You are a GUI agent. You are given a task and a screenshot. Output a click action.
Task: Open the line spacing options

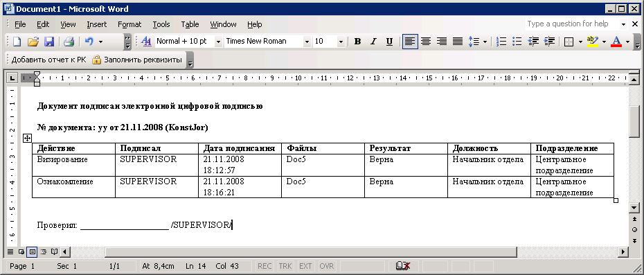pos(474,42)
